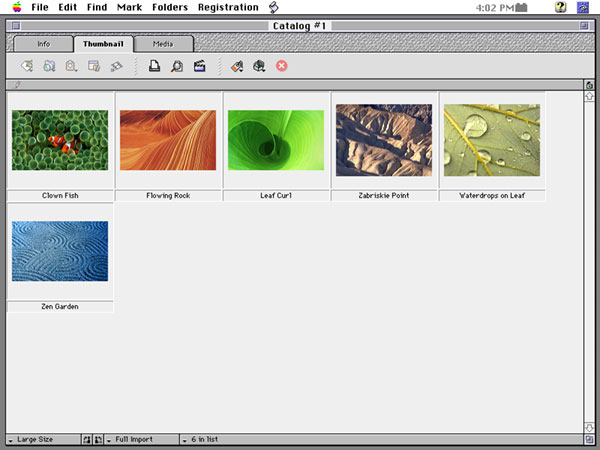Click the page/document icon in the toolbar
The image size is (600, 450).
(x=155, y=67)
